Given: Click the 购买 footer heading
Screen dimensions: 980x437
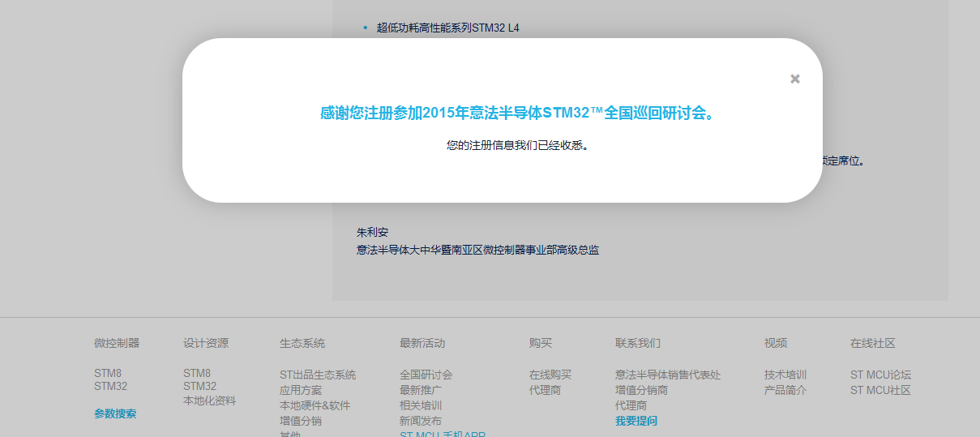Looking at the screenshot, I should pyautogui.click(x=541, y=344).
